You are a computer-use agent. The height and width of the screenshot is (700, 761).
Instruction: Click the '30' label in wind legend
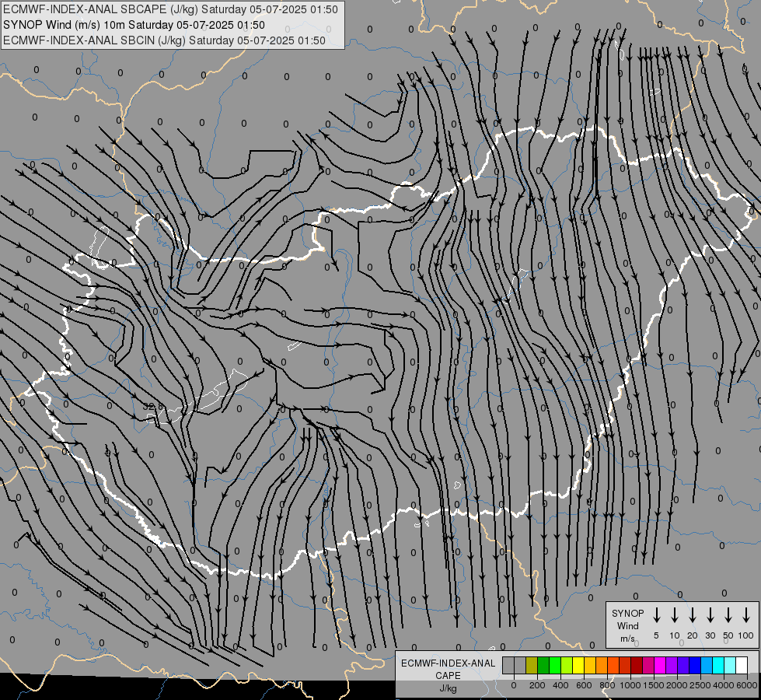[710, 635]
